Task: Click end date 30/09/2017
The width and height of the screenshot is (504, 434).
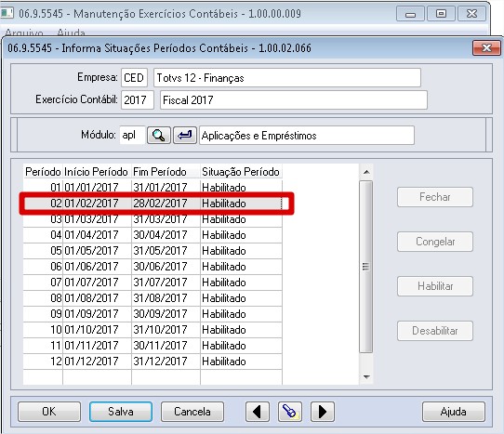Action: tap(160, 313)
